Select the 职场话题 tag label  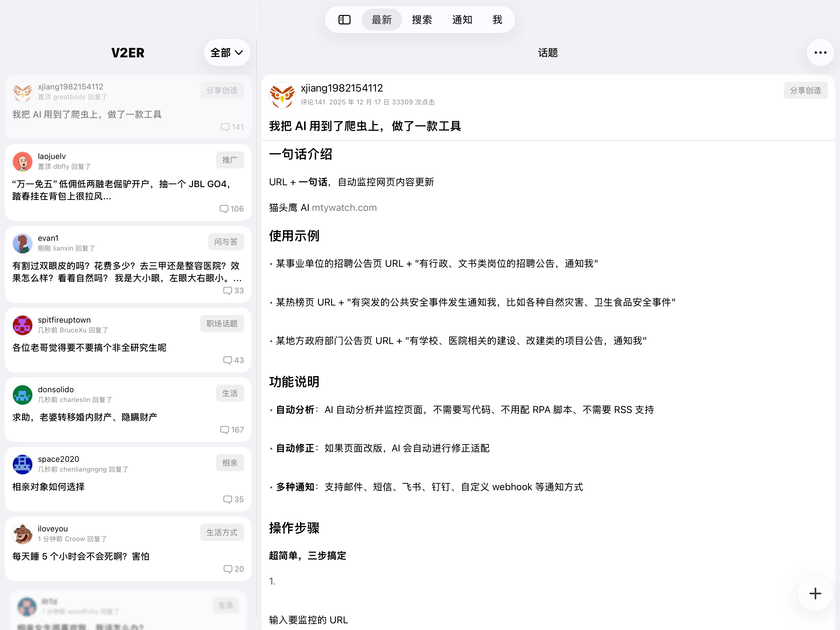pyautogui.click(x=222, y=323)
